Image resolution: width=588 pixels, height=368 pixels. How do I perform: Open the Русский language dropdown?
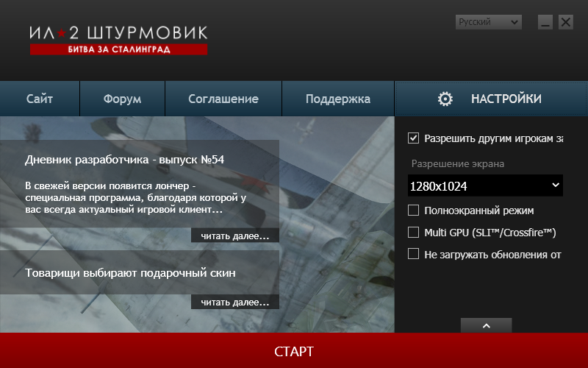[488, 22]
